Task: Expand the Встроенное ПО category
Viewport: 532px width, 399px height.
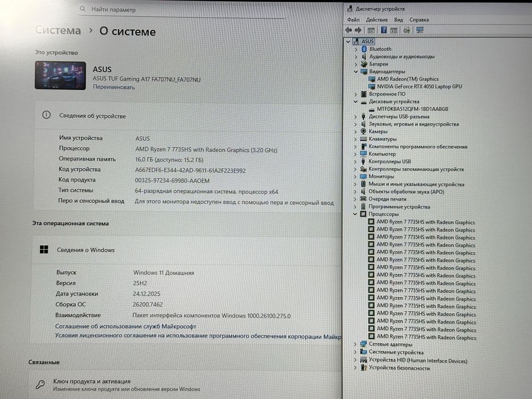Action: (x=356, y=94)
